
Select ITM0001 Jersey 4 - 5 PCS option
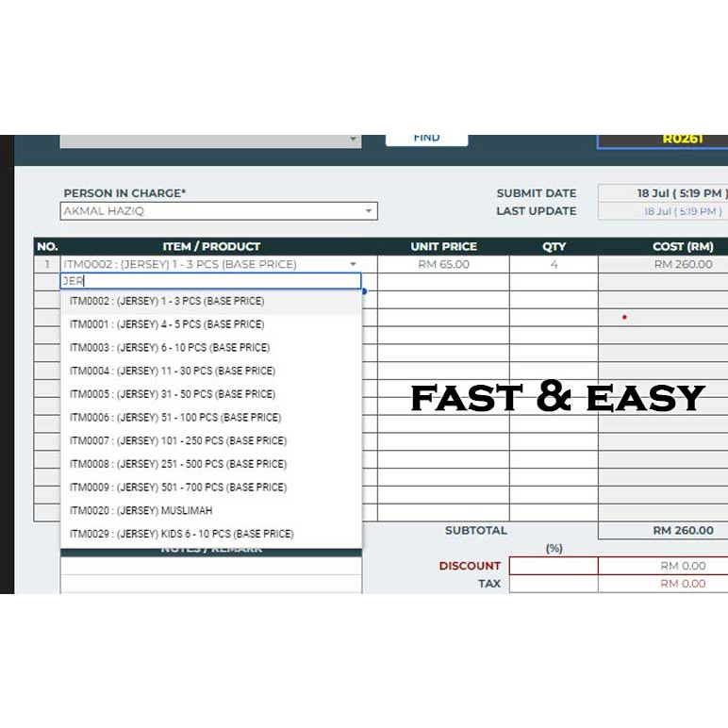[167, 324]
